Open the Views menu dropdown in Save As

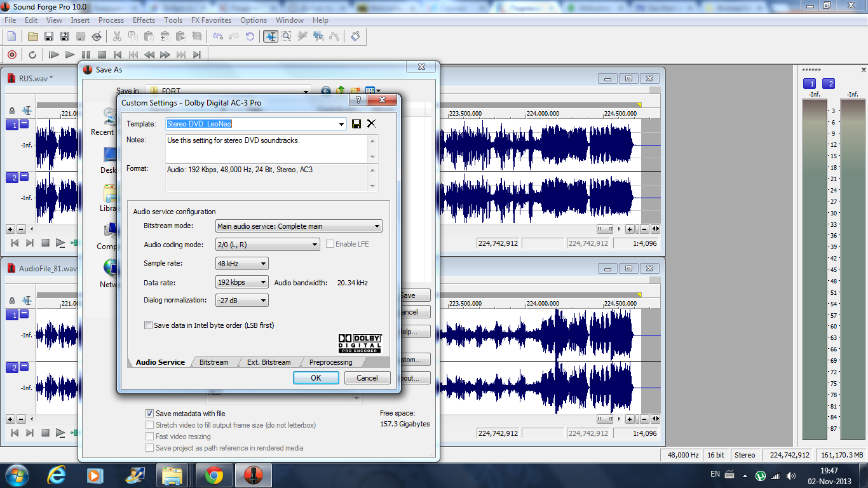[x=378, y=91]
